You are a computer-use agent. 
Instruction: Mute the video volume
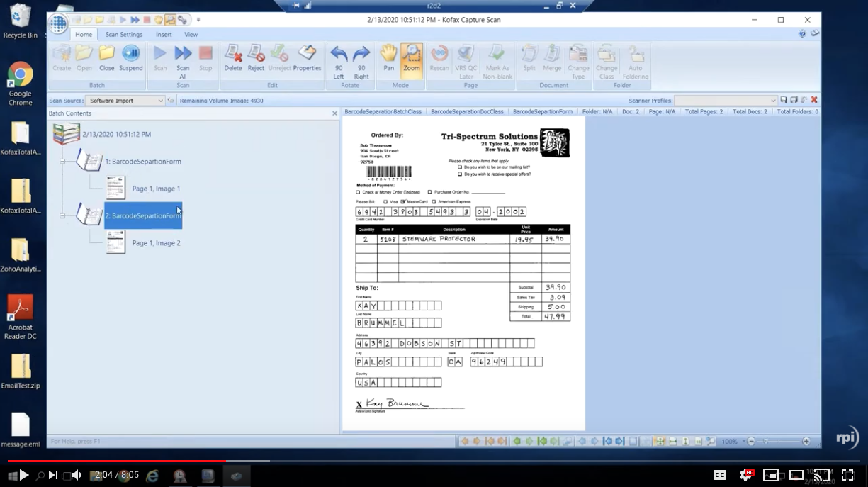[x=76, y=475]
